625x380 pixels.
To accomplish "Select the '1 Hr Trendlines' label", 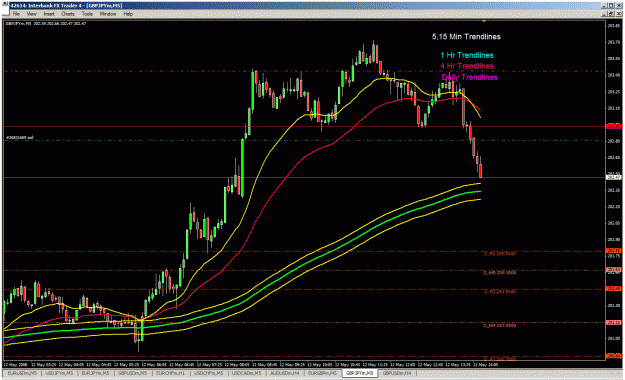I will pos(467,55).
